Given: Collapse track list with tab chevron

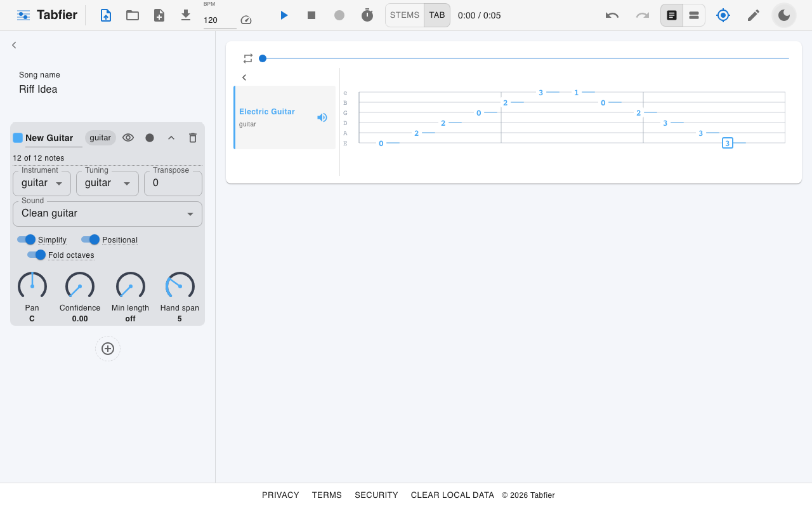Looking at the screenshot, I should [244, 77].
